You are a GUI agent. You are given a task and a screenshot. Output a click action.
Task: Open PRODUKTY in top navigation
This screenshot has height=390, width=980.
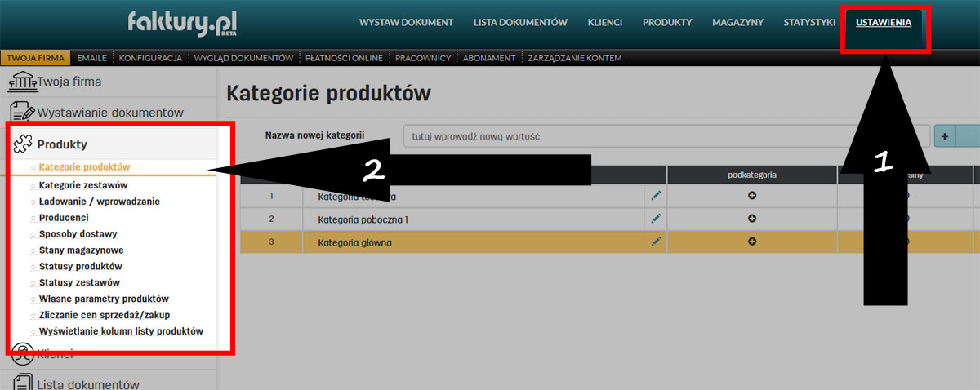(667, 22)
